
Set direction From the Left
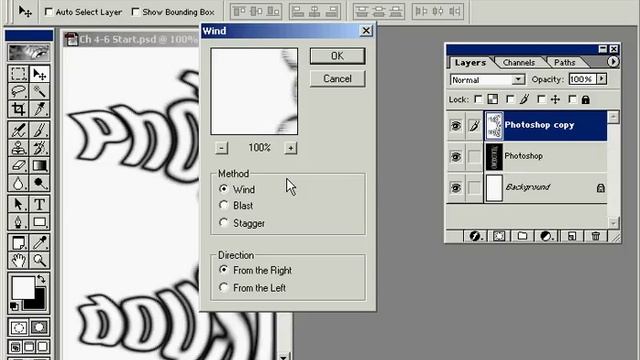(223, 287)
